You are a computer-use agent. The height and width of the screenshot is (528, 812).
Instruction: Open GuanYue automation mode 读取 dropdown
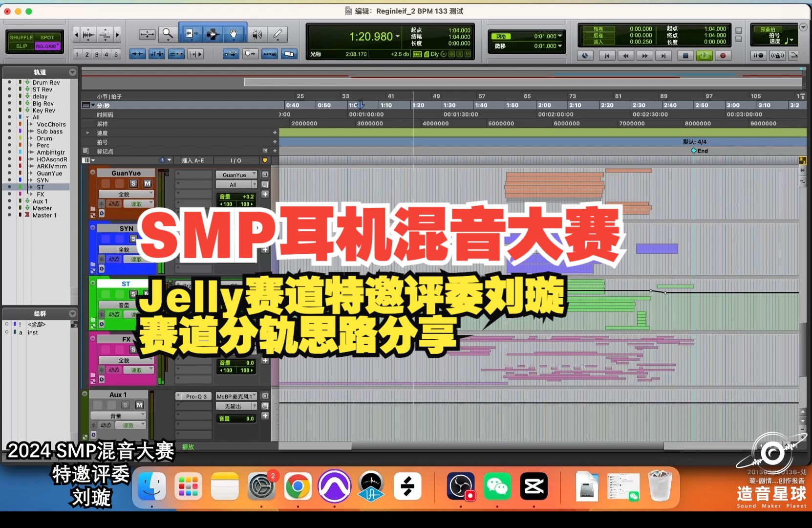click(x=139, y=203)
